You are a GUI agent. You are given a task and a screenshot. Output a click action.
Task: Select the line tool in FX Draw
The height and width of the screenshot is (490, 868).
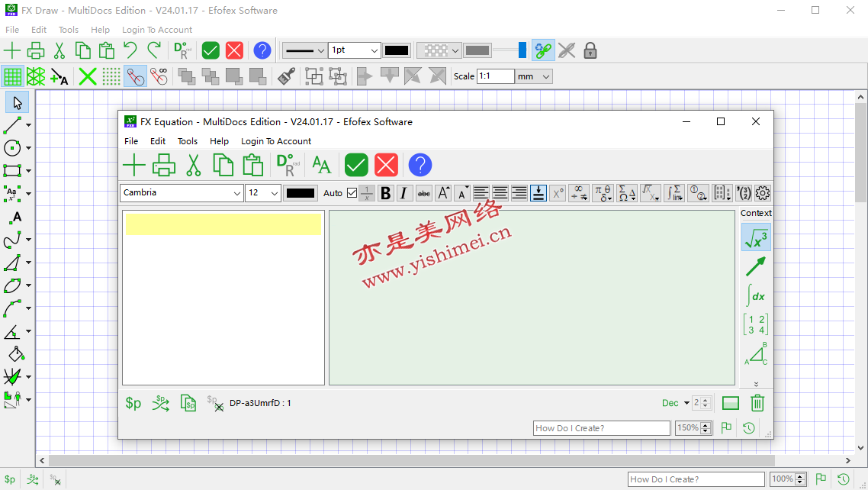click(x=13, y=125)
